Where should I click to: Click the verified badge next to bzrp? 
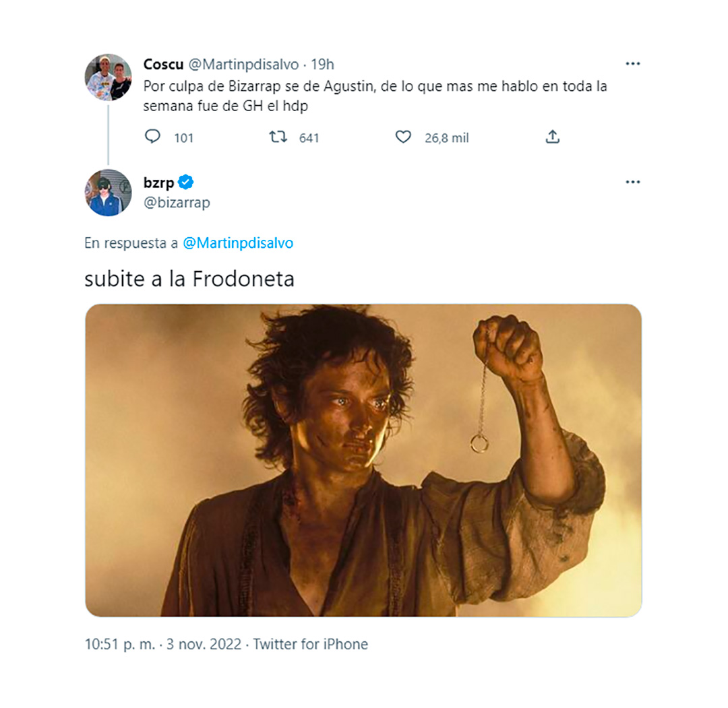pos(187,181)
